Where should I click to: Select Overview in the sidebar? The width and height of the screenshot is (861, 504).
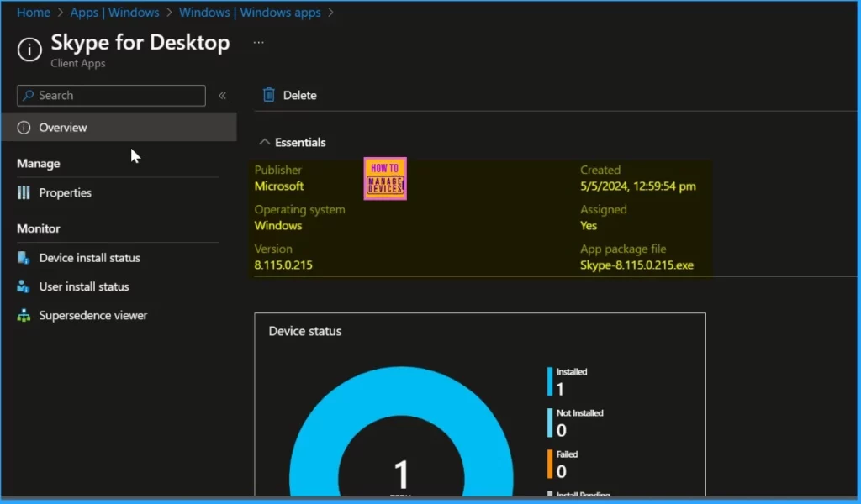(119, 127)
